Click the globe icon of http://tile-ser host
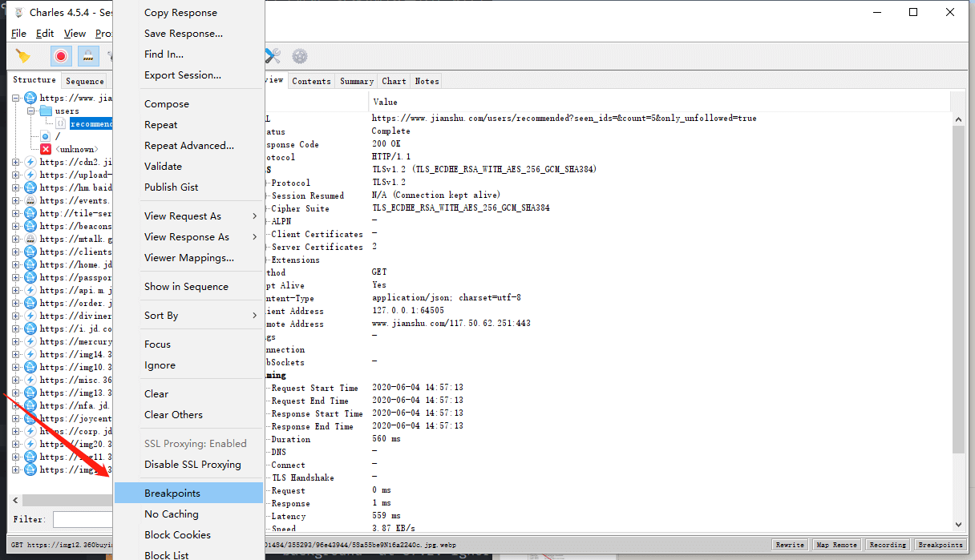 coord(30,213)
